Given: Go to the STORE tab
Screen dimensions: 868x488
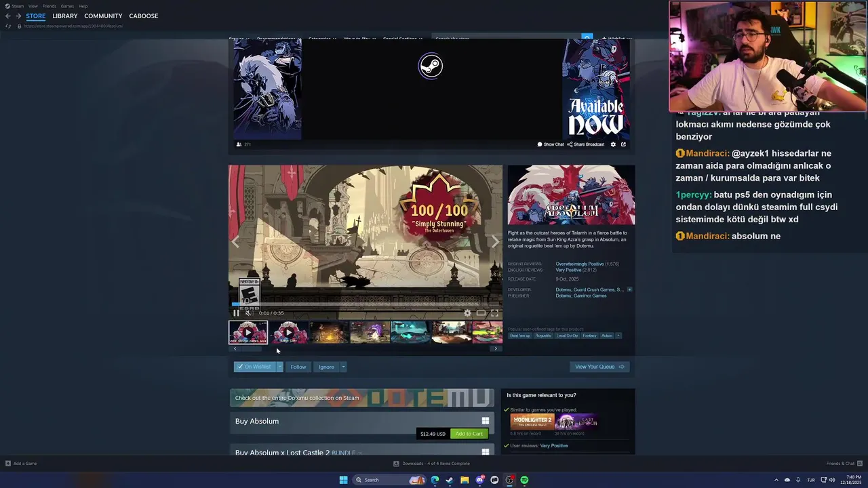Looking at the screenshot, I should [36, 16].
